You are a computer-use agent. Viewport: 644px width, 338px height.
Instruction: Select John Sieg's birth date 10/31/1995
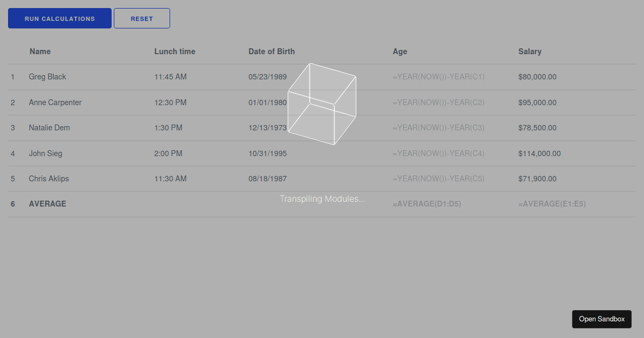267,153
